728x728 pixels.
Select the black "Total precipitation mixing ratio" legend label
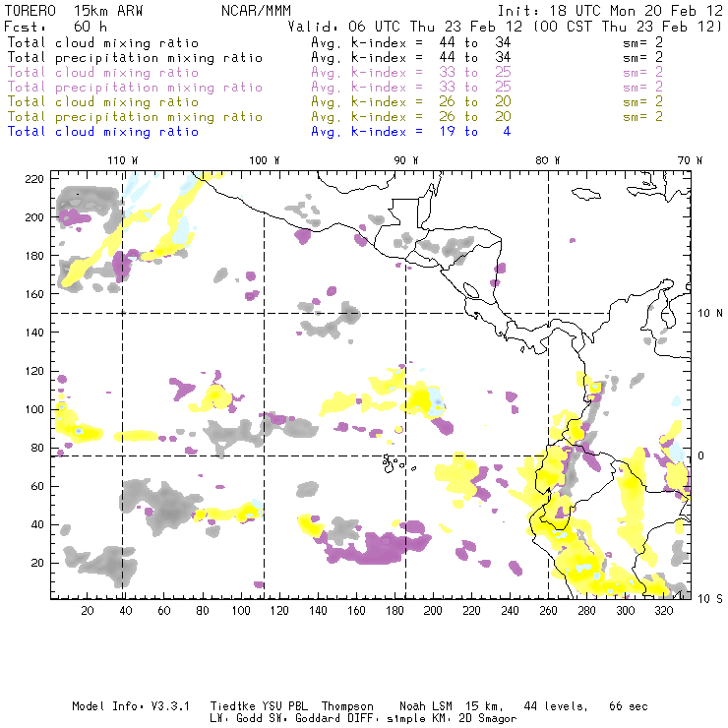click(135, 58)
